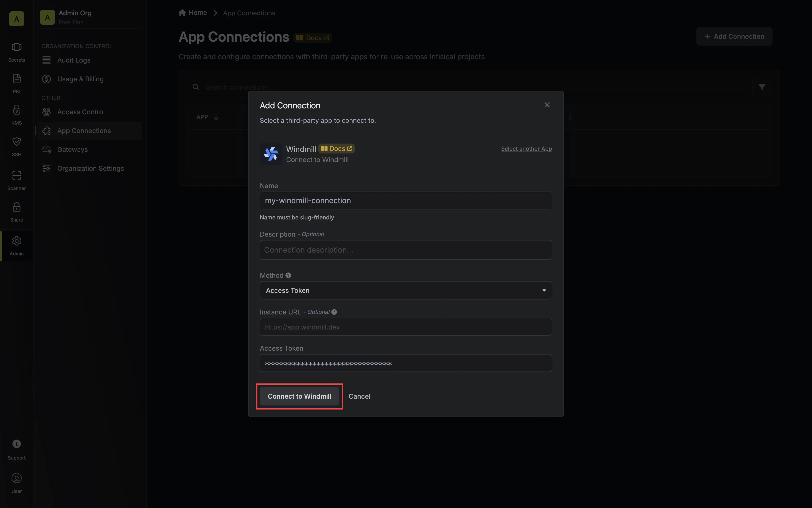Click the Description input field
The width and height of the screenshot is (812, 508).
(x=406, y=250)
